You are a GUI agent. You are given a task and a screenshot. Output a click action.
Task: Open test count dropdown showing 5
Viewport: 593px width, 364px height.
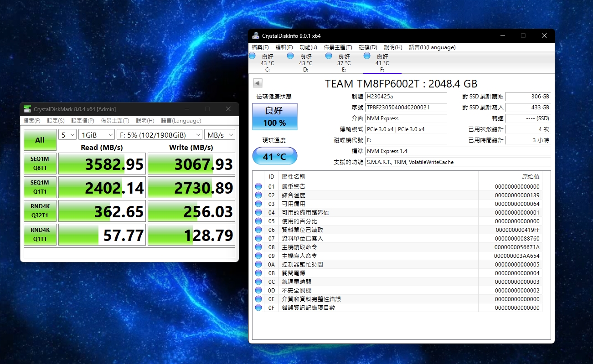(67, 135)
